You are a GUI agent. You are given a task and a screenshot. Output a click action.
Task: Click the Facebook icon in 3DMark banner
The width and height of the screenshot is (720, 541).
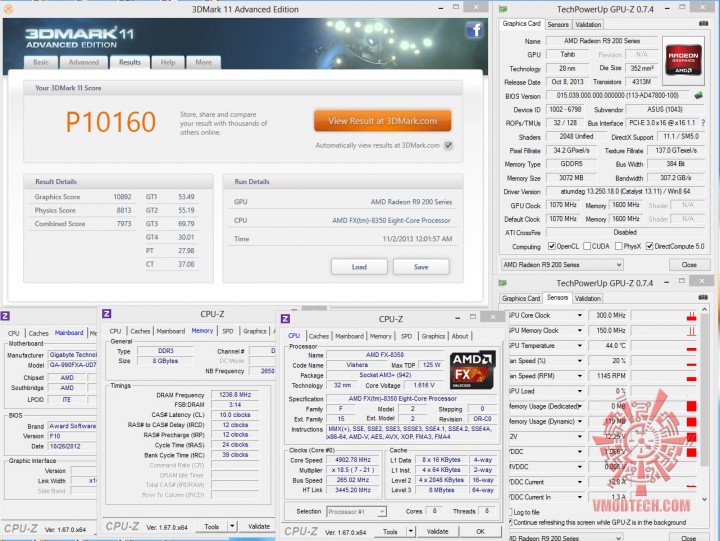(474, 31)
